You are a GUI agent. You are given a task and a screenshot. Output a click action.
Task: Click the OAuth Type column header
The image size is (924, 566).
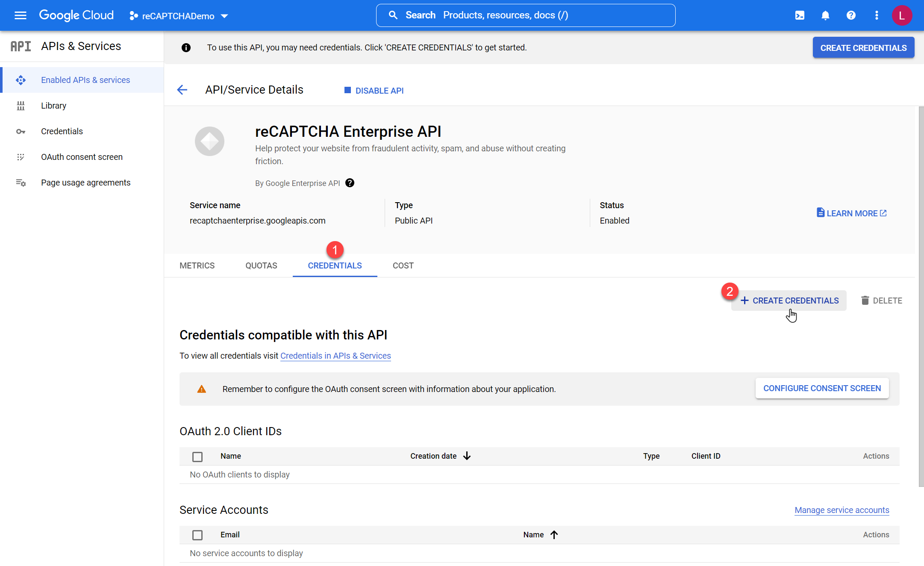point(651,456)
